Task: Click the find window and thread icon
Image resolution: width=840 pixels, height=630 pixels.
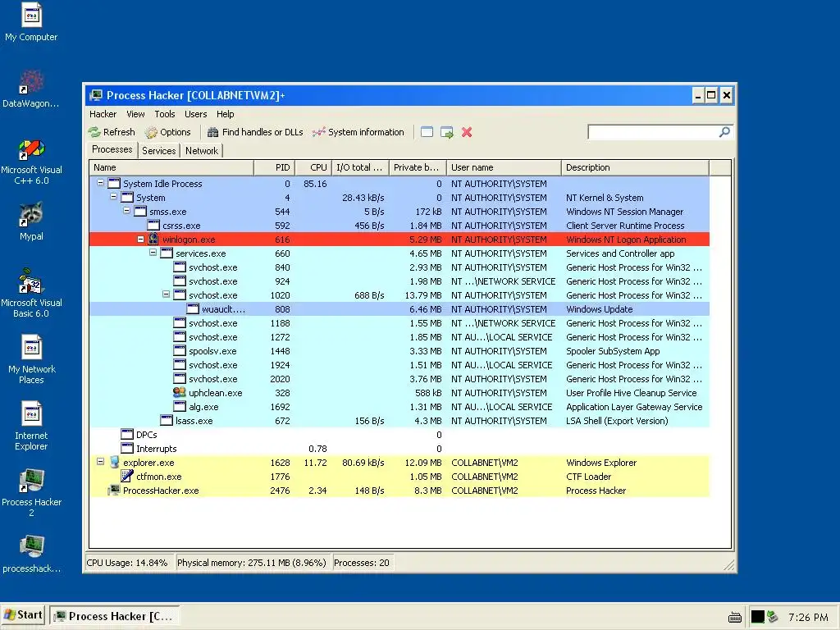Action: [447, 132]
